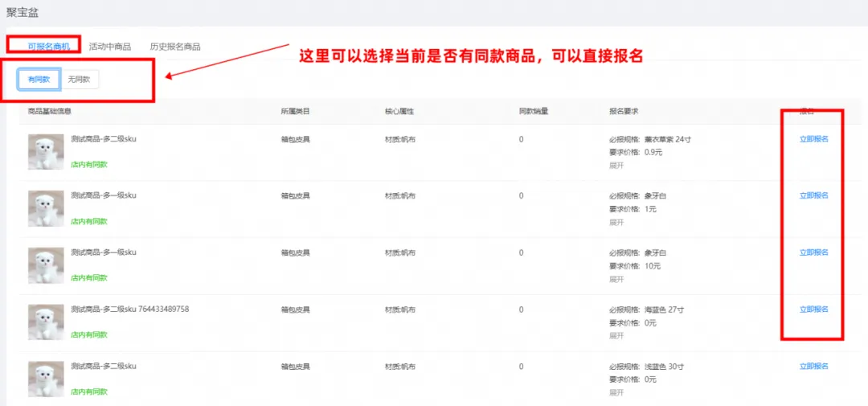Switch to the 可报名商机 tab
Viewport: 868px width, 406px height.
tap(48, 47)
